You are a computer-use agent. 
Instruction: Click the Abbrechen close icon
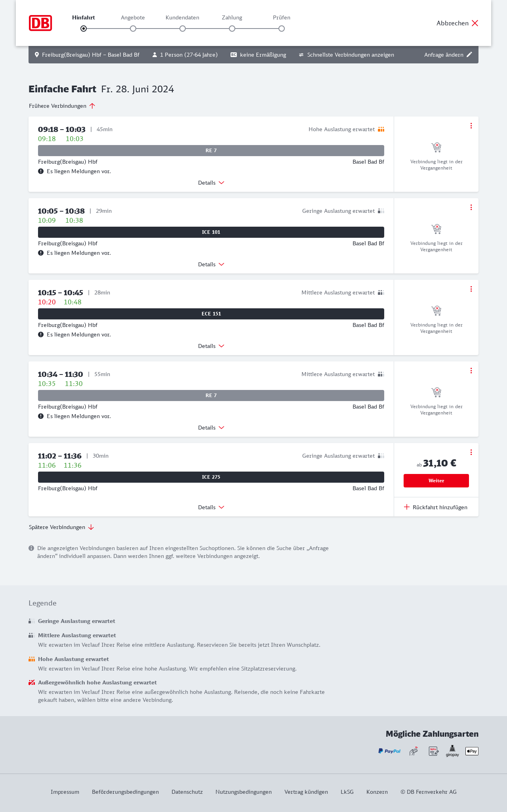tap(475, 23)
